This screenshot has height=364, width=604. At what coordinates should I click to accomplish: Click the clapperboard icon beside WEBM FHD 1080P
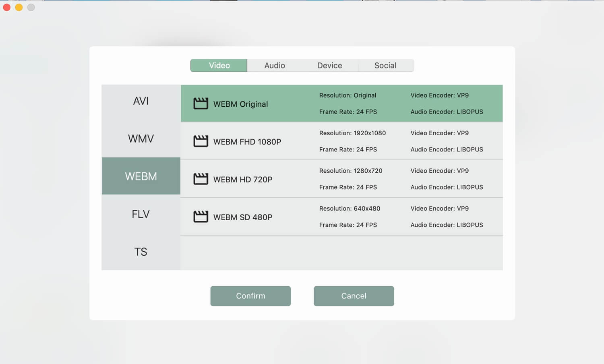(x=201, y=141)
